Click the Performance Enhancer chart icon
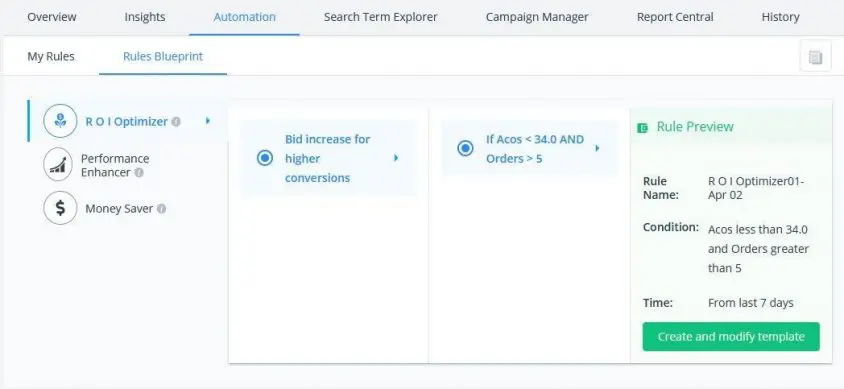Screen dimensions: 844x389 coord(58,165)
